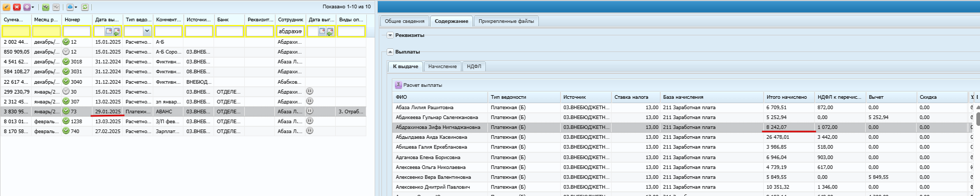
Task: Click the Источни... filter field
Action: coord(199,31)
